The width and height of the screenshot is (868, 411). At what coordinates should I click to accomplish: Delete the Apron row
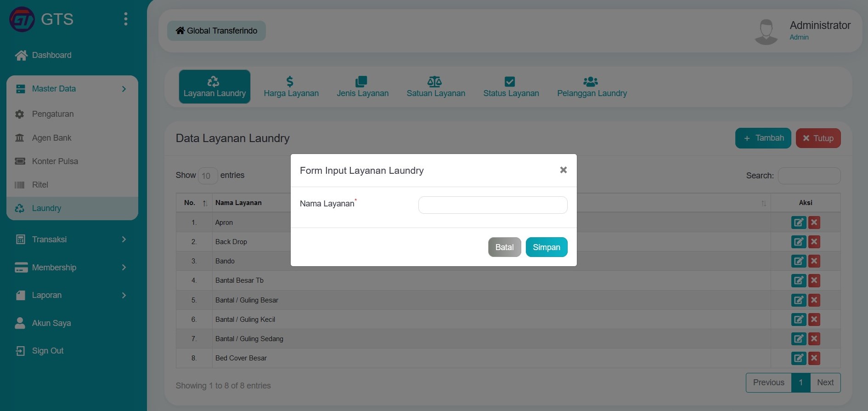[814, 223]
